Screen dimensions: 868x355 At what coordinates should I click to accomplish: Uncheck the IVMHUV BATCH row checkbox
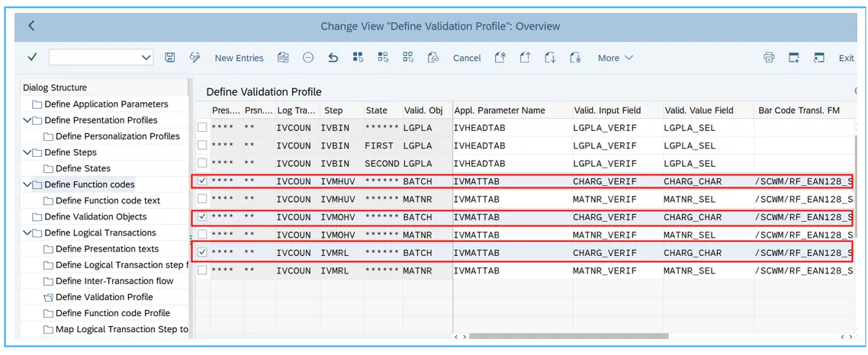coord(202,181)
